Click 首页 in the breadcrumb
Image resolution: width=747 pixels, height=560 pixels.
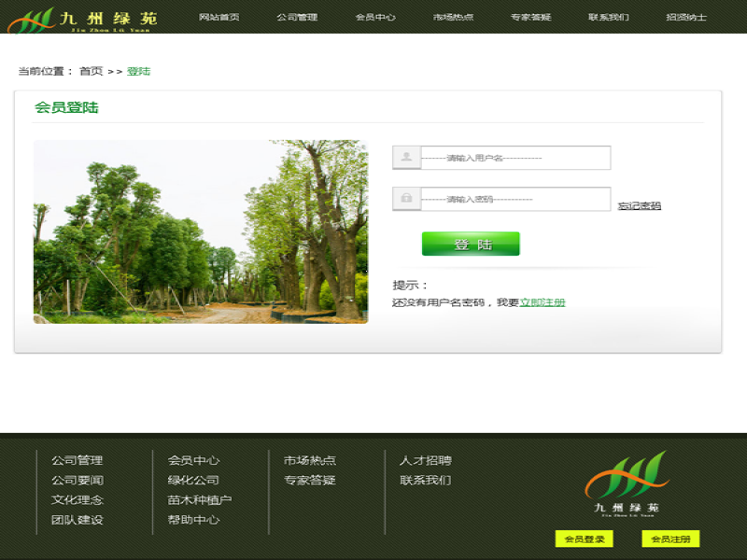[91, 71]
